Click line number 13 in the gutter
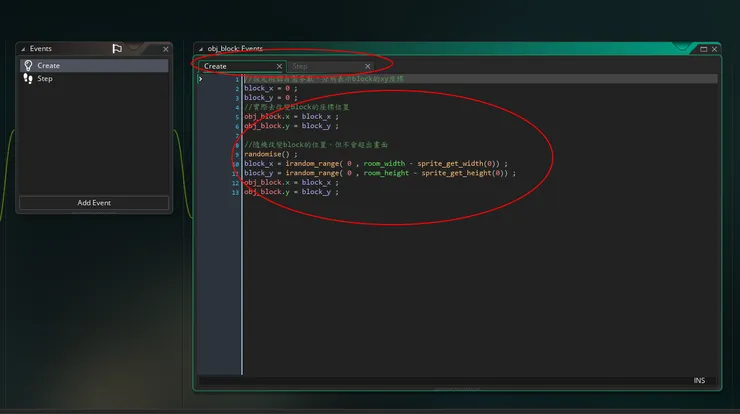 [x=235, y=192]
